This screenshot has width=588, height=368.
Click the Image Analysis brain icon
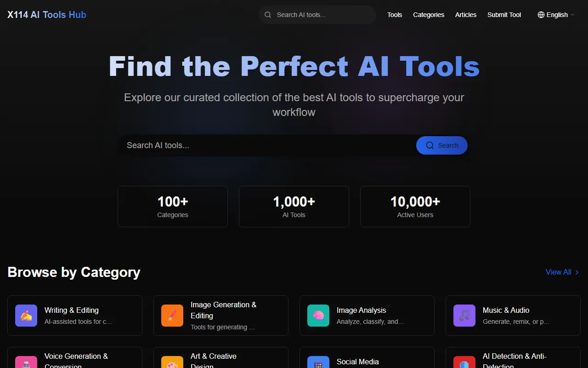tap(318, 316)
